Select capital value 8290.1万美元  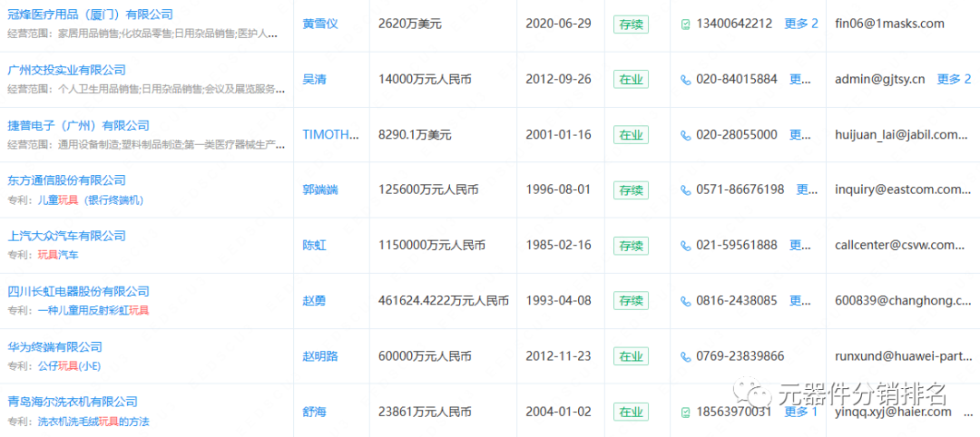(x=415, y=135)
